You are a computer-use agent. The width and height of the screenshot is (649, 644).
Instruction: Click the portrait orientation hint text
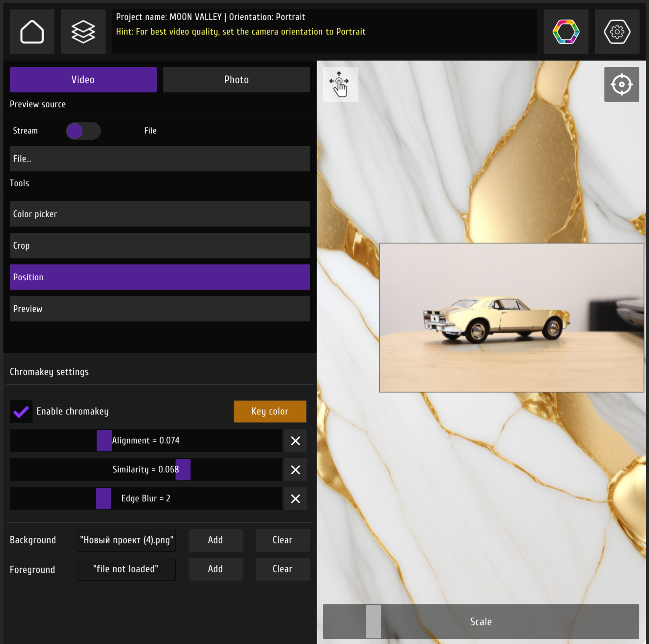tap(241, 32)
